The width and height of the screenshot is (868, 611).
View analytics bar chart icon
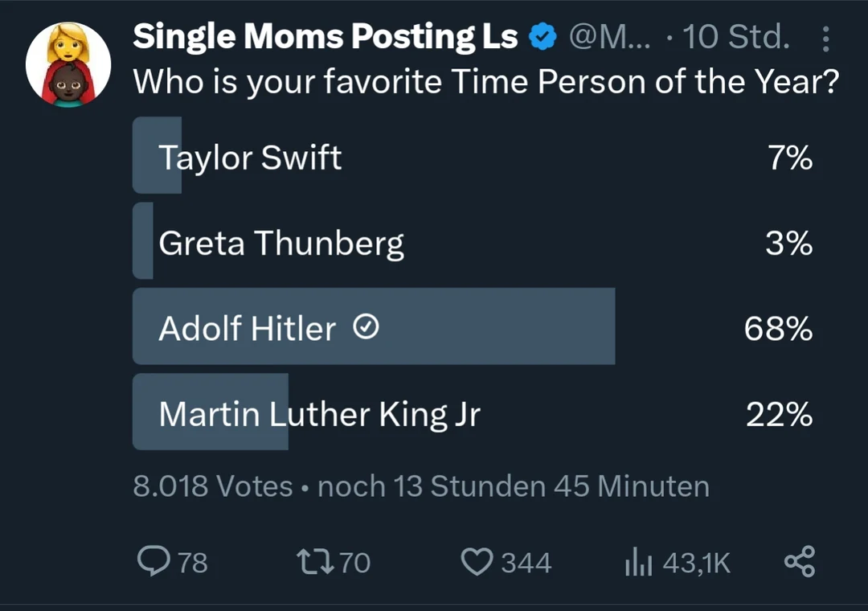[x=637, y=561]
